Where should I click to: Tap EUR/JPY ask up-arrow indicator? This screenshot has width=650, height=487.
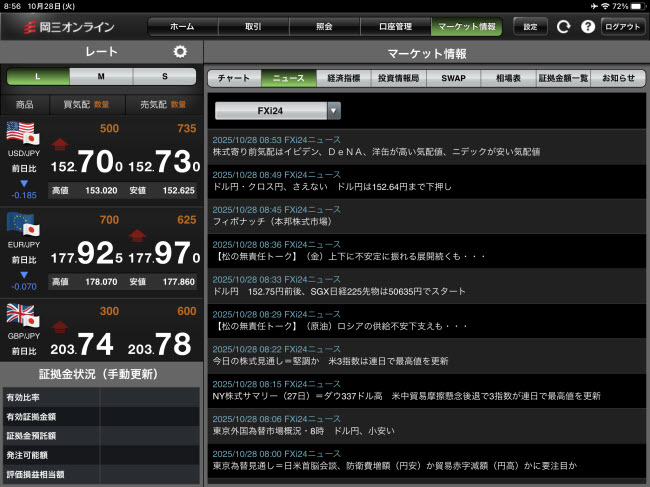point(137,235)
